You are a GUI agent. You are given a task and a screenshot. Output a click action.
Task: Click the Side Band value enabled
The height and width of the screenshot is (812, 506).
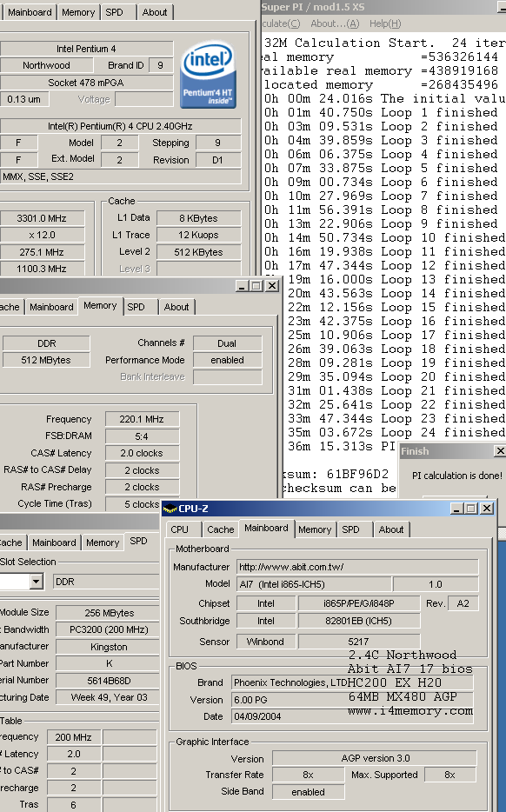click(308, 792)
